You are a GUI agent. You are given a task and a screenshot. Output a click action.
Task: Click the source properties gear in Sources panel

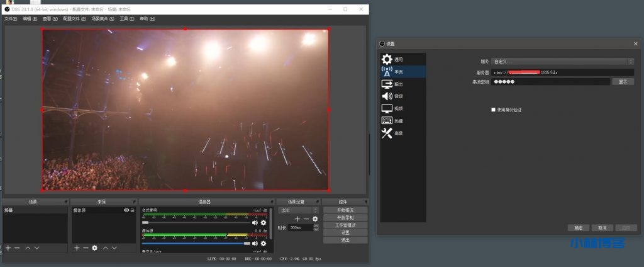click(x=94, y=248)
